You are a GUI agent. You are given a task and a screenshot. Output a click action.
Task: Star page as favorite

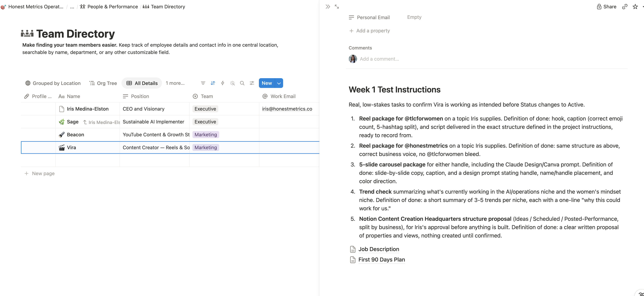[635, 7]
